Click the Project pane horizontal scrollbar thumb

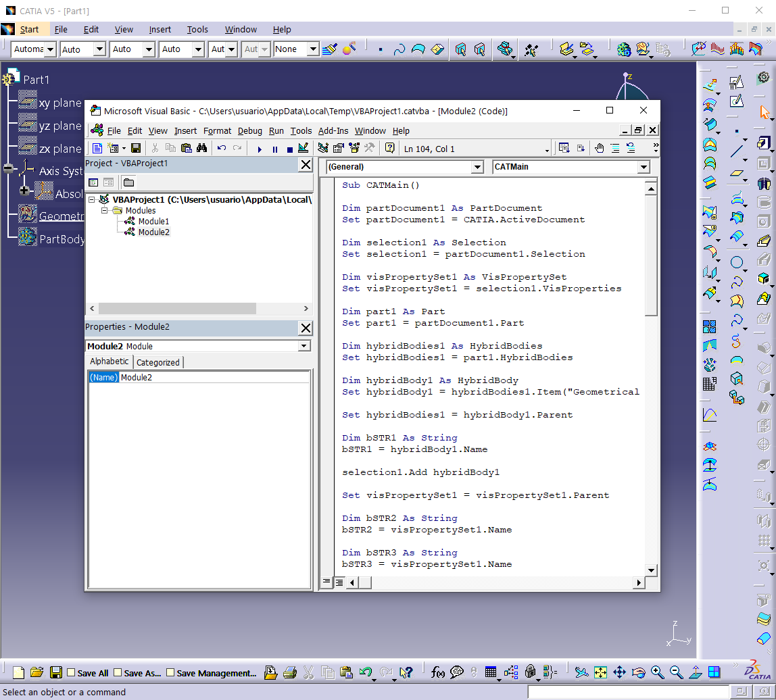pyautogui.click(x=177, y=308)
